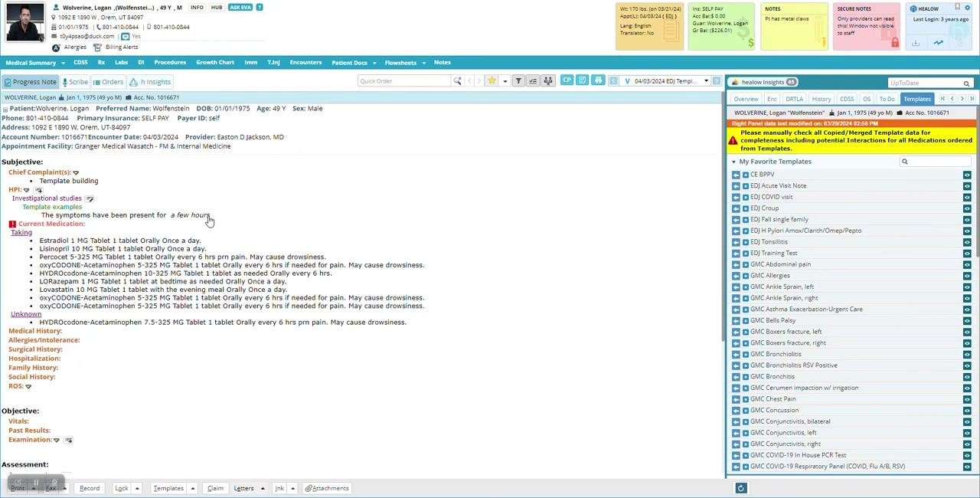
Task: Click the lock icon in Secure Notes
Action: 894,43
